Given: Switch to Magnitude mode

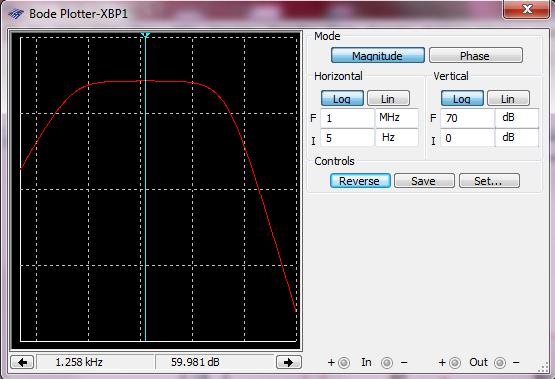Looking at the screenshot, I should pos(378,56).
